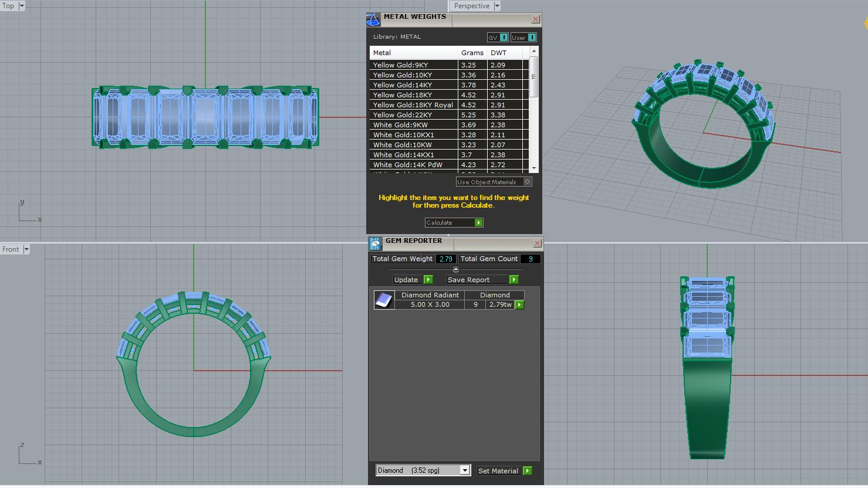Open the Diamond (3.52 spg) material dropdown
The height and width of the screenshot is (488, 868).
point(465,470)
